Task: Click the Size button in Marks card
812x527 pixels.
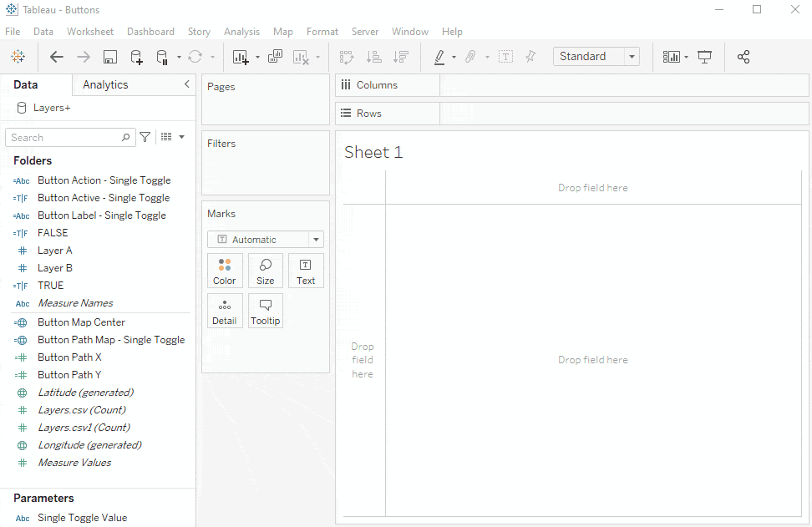Action: click(265, 270)
